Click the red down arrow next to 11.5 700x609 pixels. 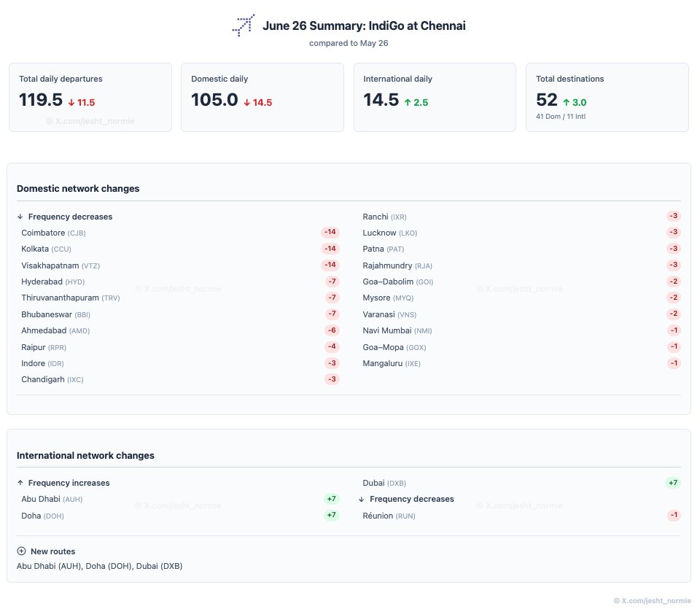[71, 103]
